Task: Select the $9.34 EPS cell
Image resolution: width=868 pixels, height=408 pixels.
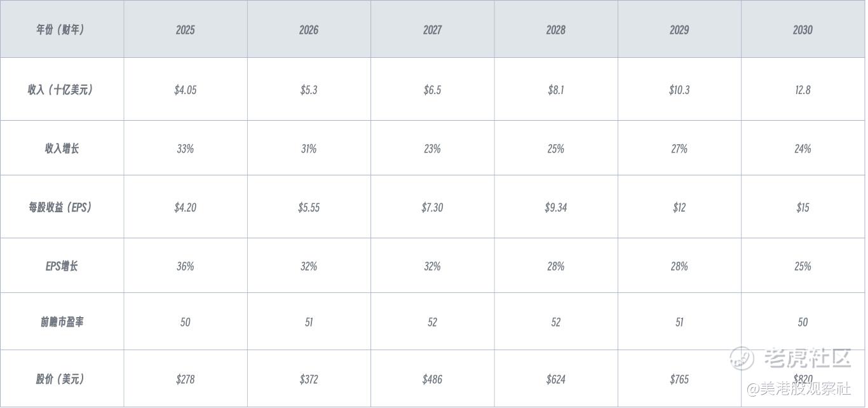Action: click(556, 207)
